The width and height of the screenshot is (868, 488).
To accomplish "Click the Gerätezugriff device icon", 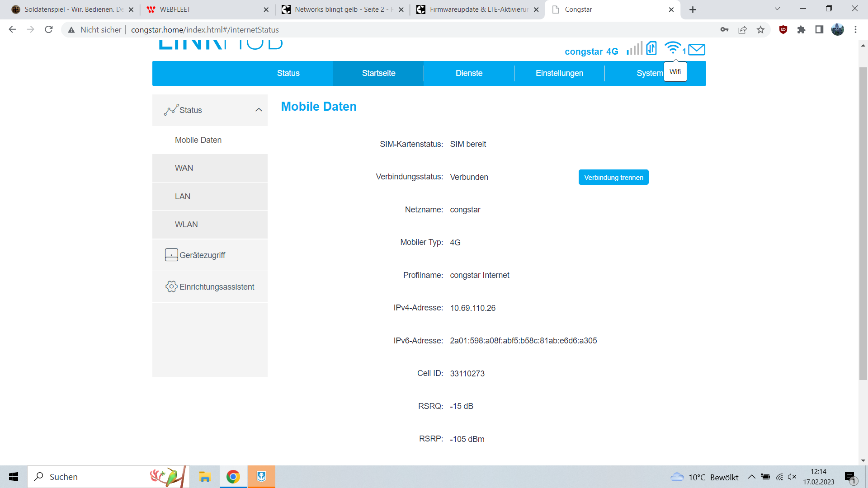I will click(171, 255).
